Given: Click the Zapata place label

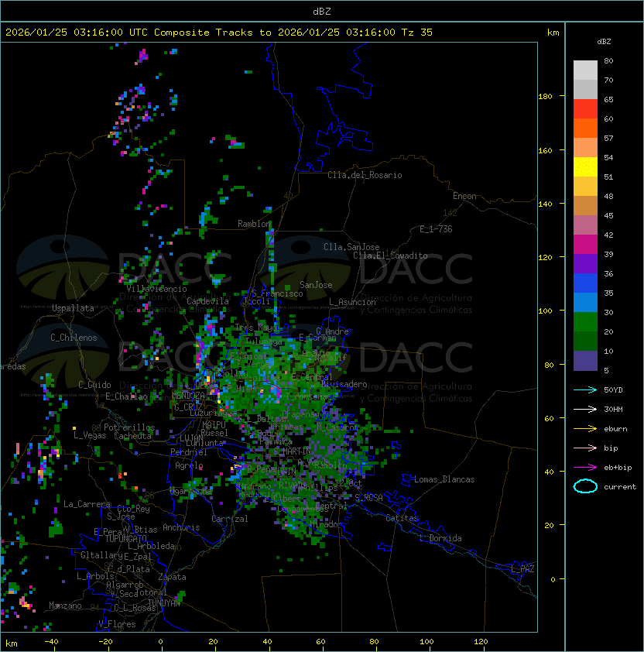Looking at the screenshot, I should 172,577.
